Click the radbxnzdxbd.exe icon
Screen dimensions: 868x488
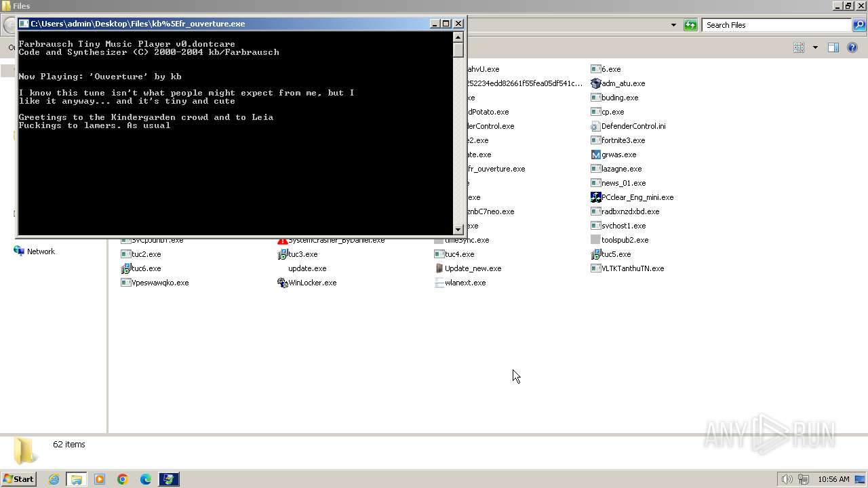[x=595, y=211]
